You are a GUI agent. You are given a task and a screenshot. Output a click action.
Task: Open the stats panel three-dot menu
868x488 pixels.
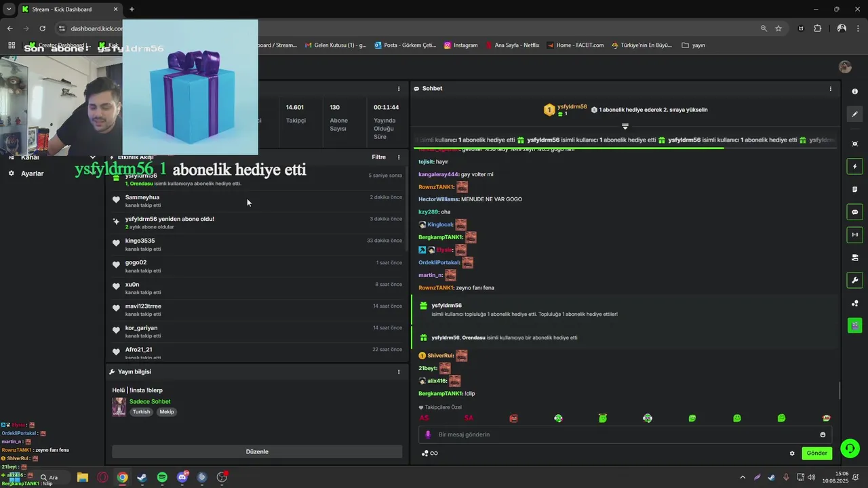[399, 89]
